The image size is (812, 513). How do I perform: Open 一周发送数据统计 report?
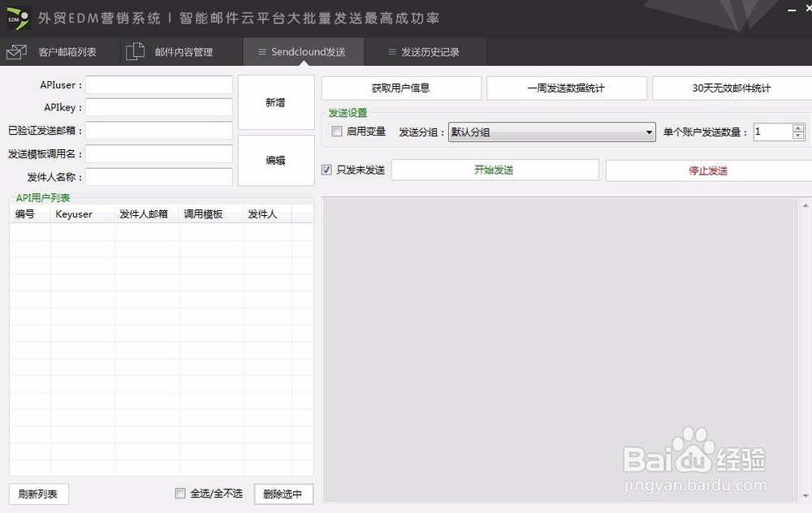point(566,88)
